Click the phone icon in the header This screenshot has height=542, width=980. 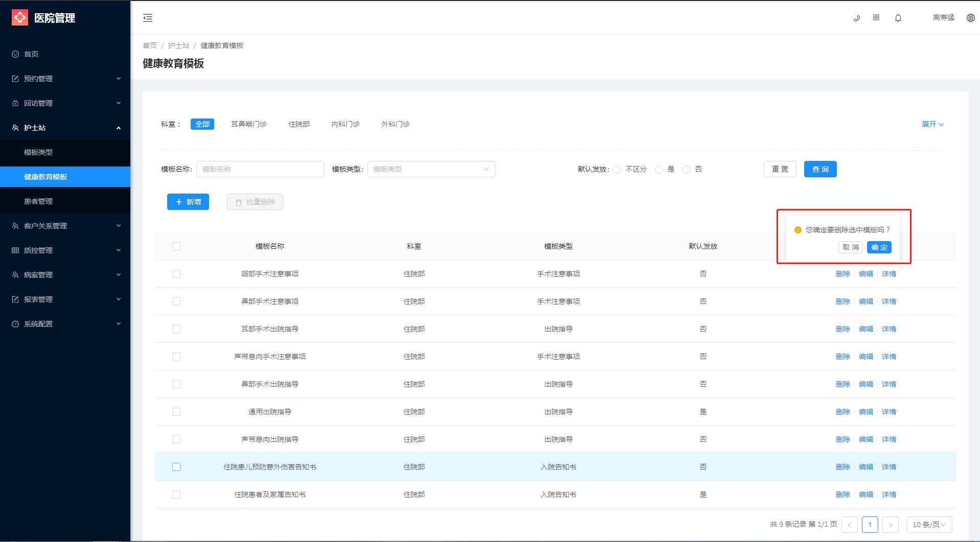click(x=857, y=18)
